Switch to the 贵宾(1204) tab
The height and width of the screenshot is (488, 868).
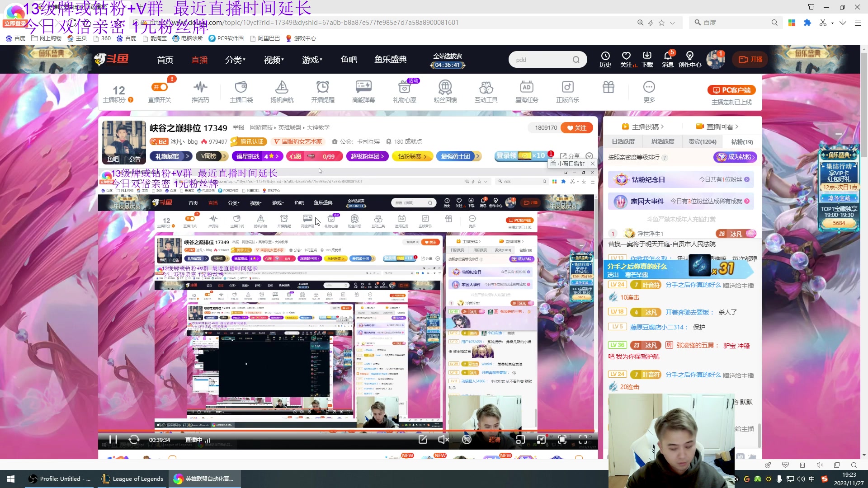702,141
